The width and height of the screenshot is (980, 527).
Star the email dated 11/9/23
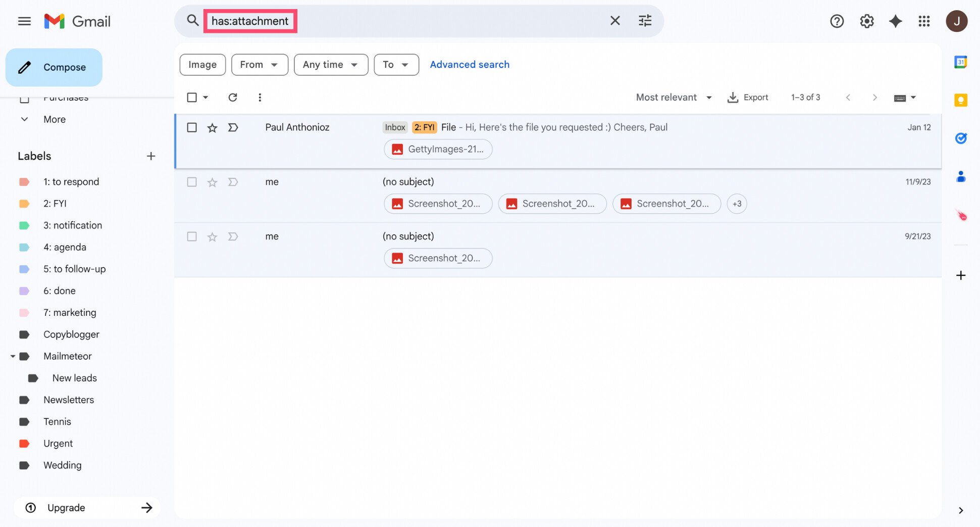(x=212, y=182)
